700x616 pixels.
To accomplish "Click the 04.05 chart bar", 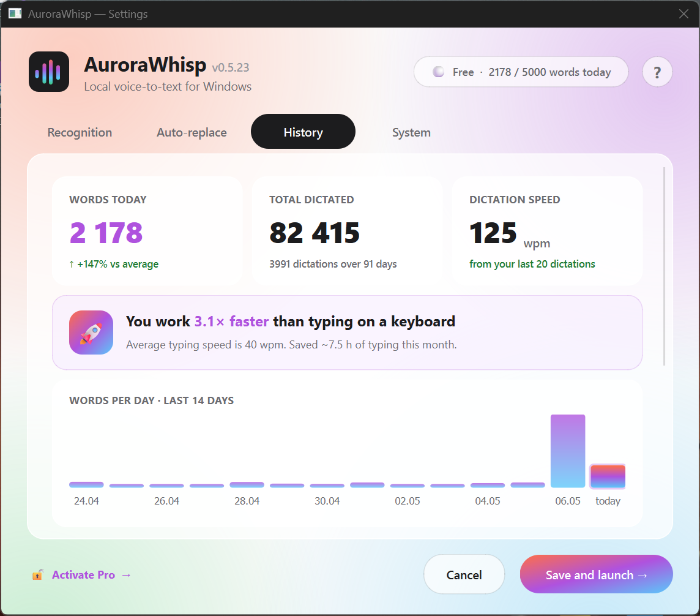I will 488,485.
